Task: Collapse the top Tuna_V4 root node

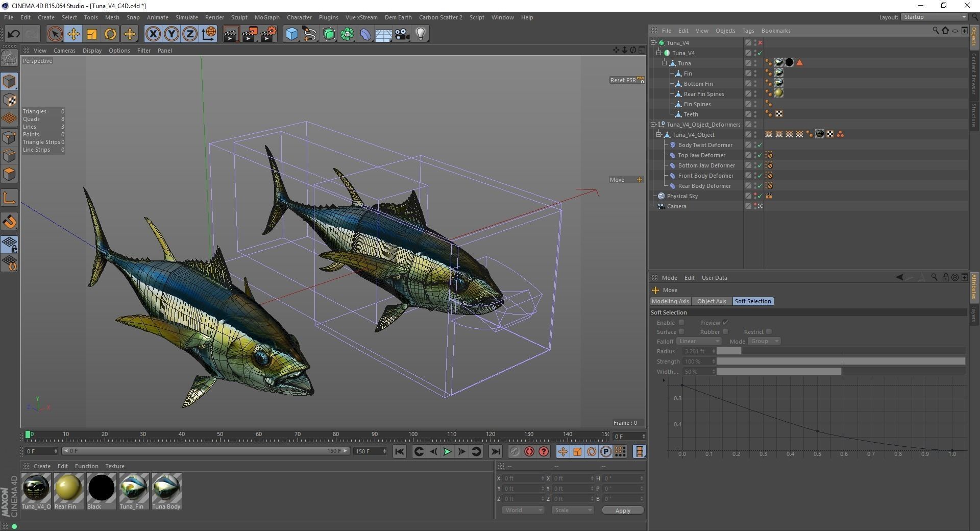Action: pos(653,43)
